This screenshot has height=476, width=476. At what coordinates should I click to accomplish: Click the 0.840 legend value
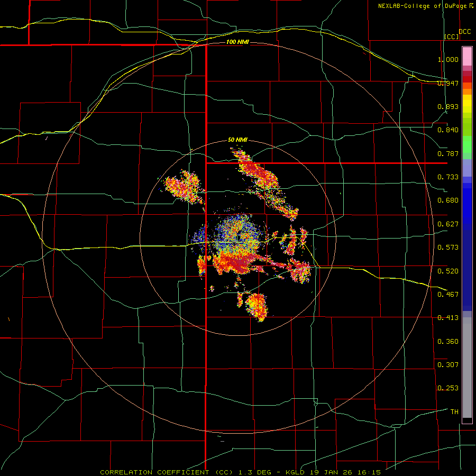coord(448,130)
